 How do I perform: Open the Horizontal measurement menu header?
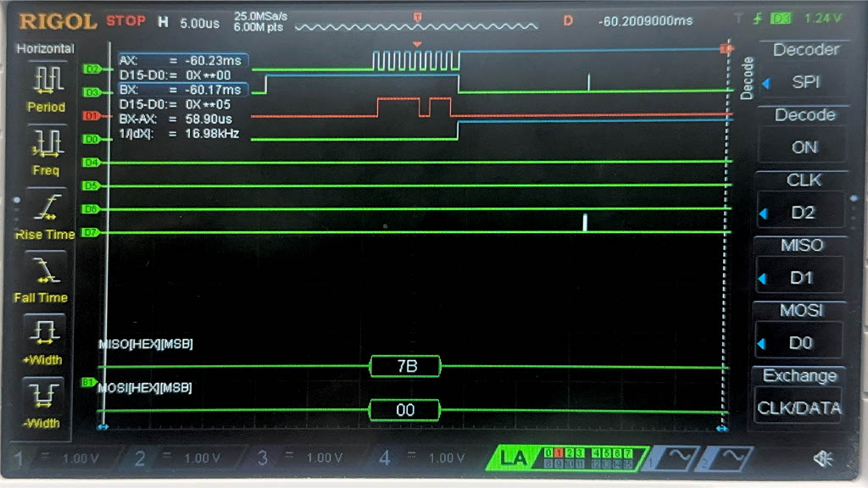[46, 49]
